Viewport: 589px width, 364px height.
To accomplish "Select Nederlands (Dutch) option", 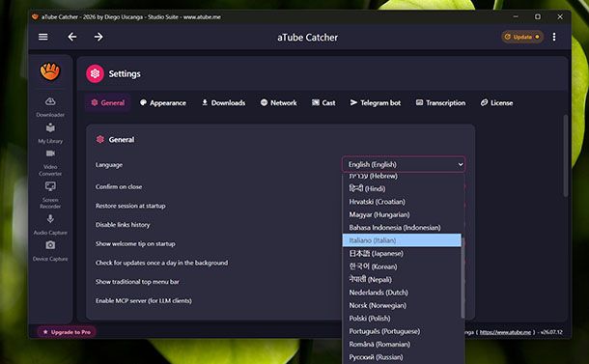I will (402, 293).
